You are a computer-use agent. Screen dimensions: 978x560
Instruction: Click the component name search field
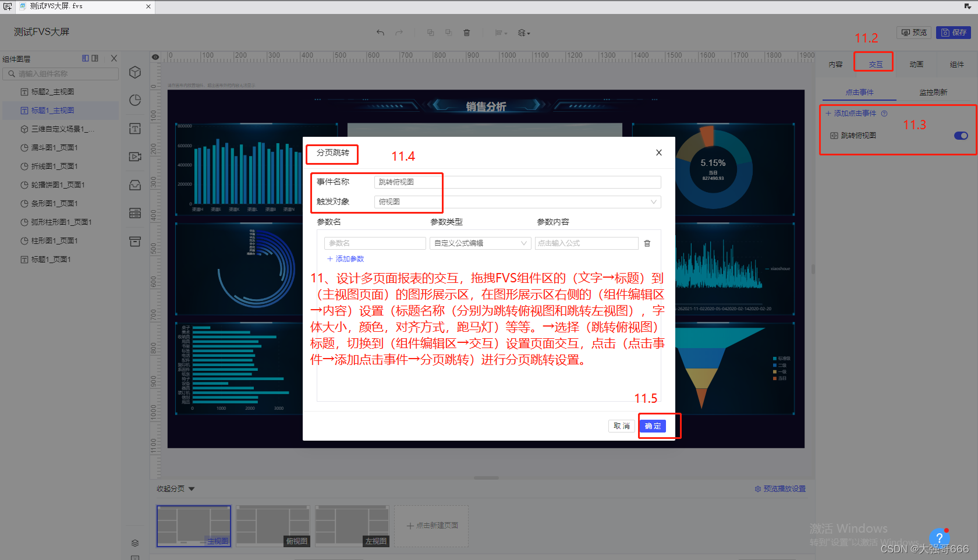[x=61, y=74]
